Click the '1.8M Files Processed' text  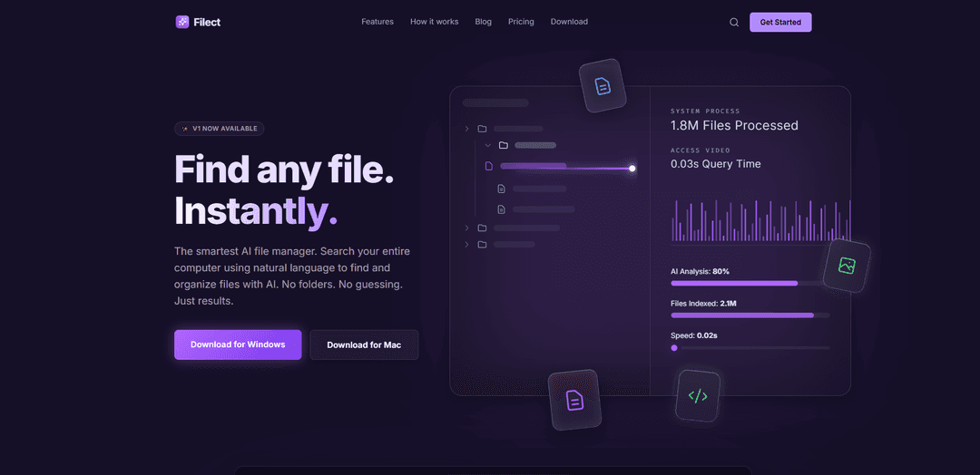tap(734, 125)
